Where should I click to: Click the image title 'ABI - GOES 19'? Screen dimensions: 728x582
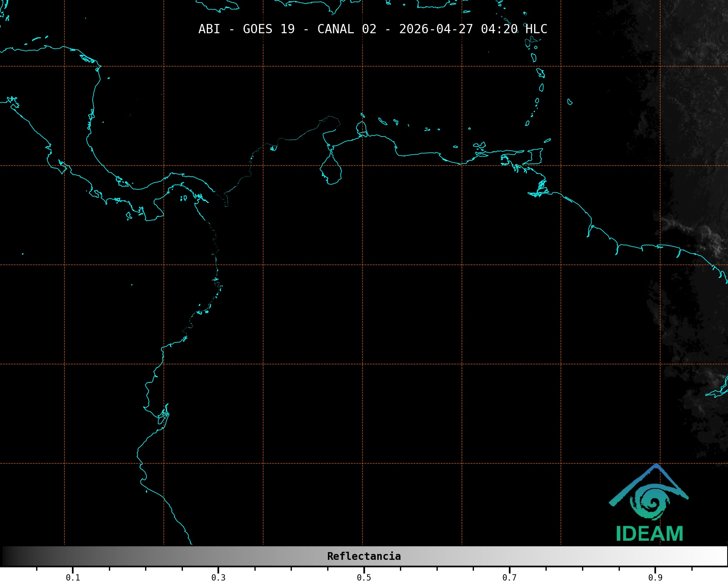(x=246, y=29)
